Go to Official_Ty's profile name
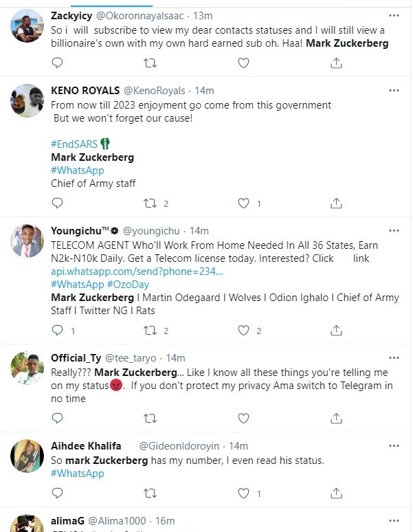The width and height of the screenshot is (413, 532). (x=76, y=358)
